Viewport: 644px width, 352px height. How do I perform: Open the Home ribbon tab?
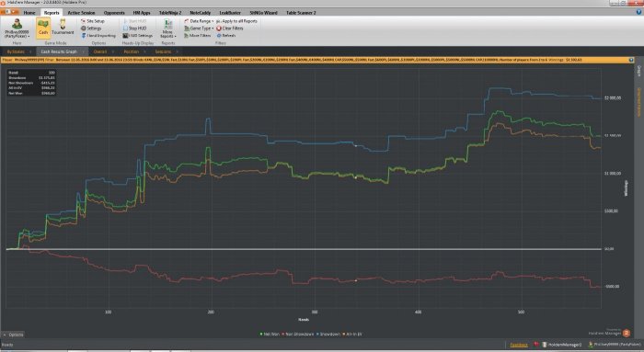(x=29, y=13)
